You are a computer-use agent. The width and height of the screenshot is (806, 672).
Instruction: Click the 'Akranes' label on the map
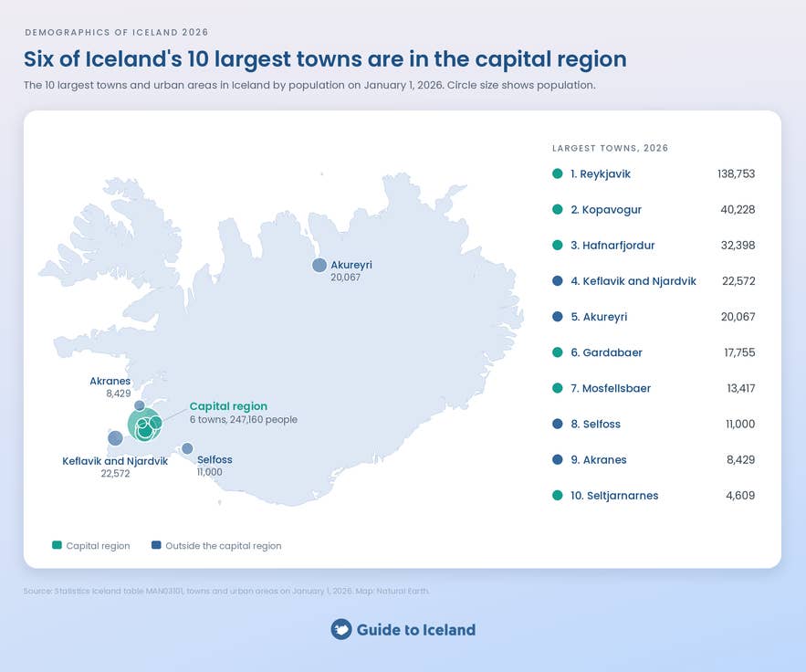coord(110,381)
